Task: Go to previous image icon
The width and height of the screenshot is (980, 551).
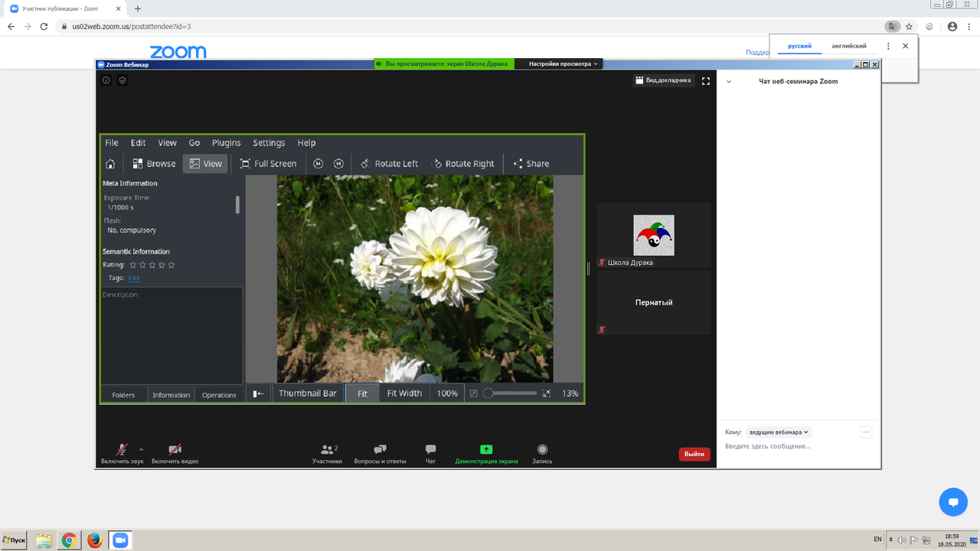Action: pyautogui.click(x=318, y=164)
